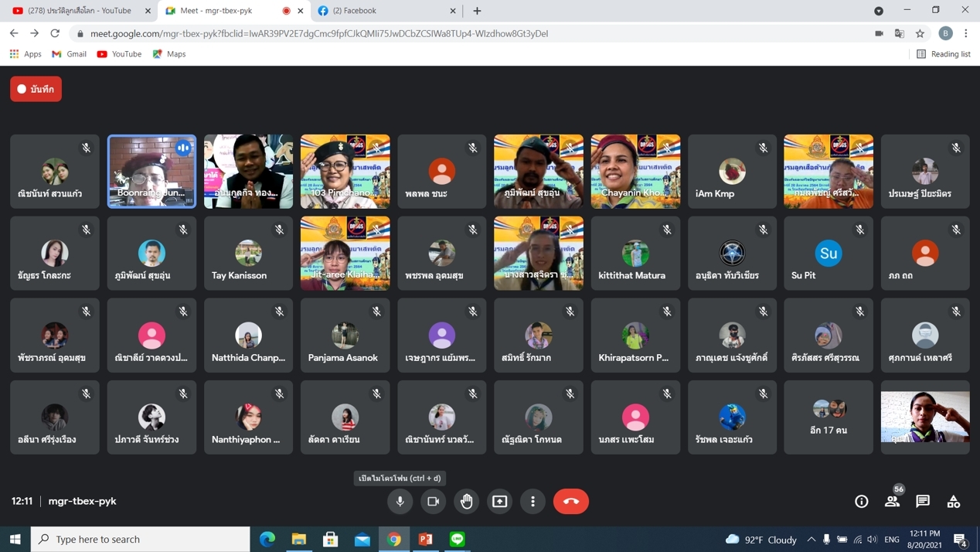This screenshot has width=980, height=552.
Task: Toggle the camera off
Action: point(433,501)
